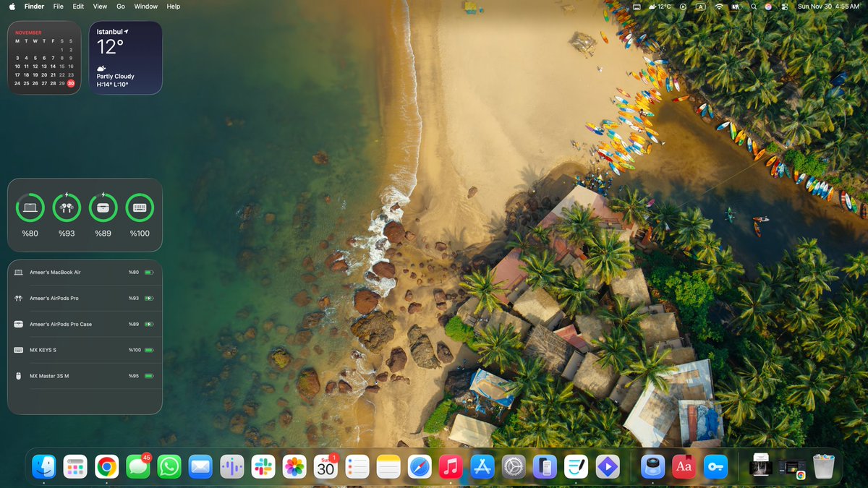Select Ameer's AirPods Pro Case row
The image size is (868, 488).
[85, 324]
